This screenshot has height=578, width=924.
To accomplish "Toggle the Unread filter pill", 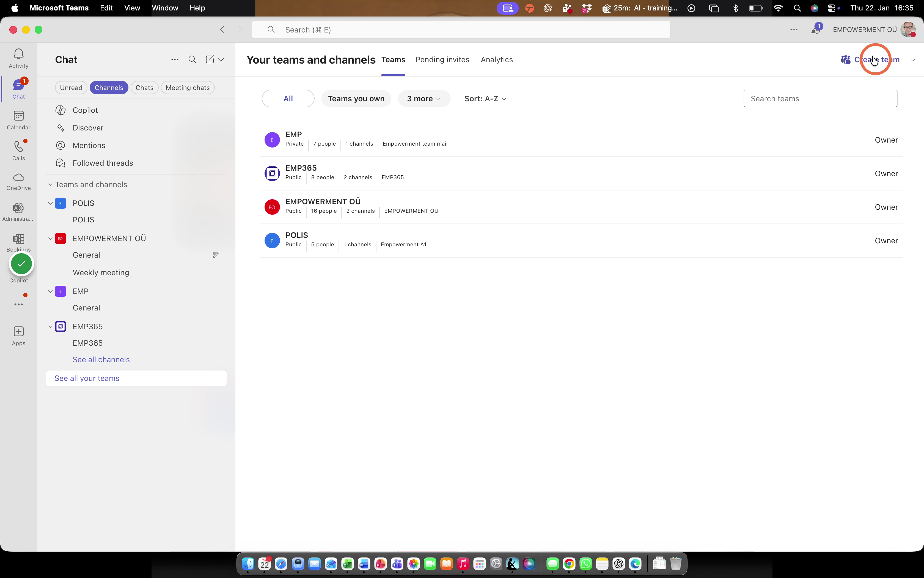I will 71,88.
